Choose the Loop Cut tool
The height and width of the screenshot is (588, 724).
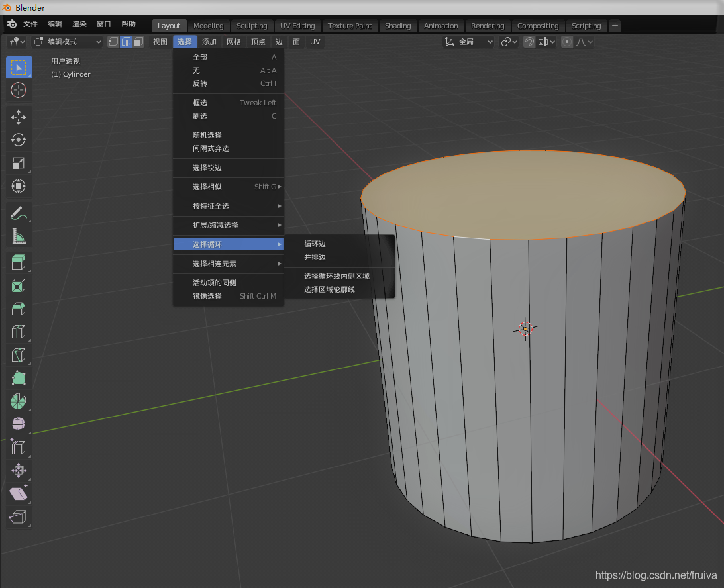click(x=19, y=332)
